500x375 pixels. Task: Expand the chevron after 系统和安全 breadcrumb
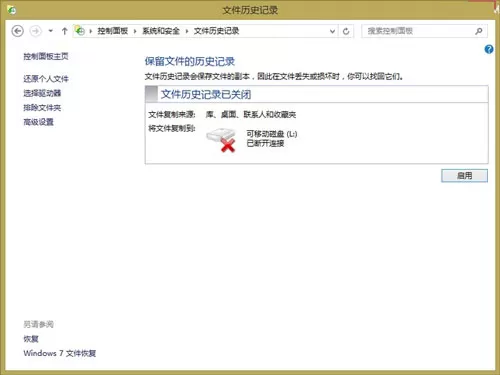[x=187, y=31]
